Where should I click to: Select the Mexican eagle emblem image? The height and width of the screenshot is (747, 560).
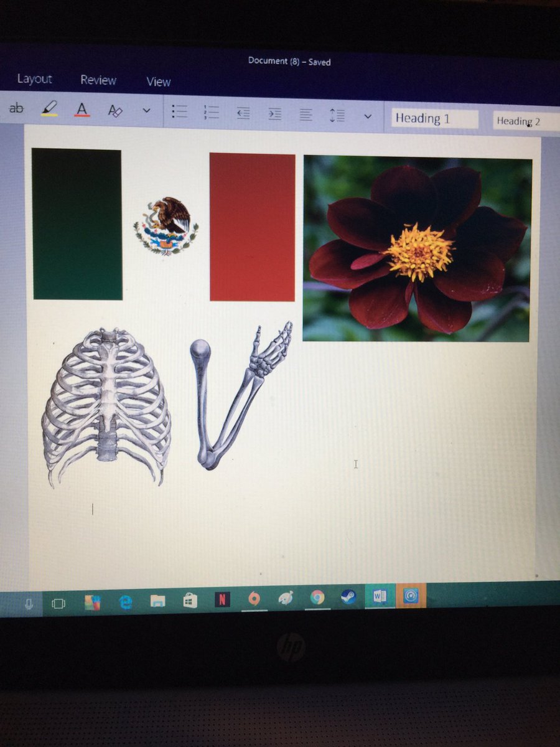pos(166,226)
